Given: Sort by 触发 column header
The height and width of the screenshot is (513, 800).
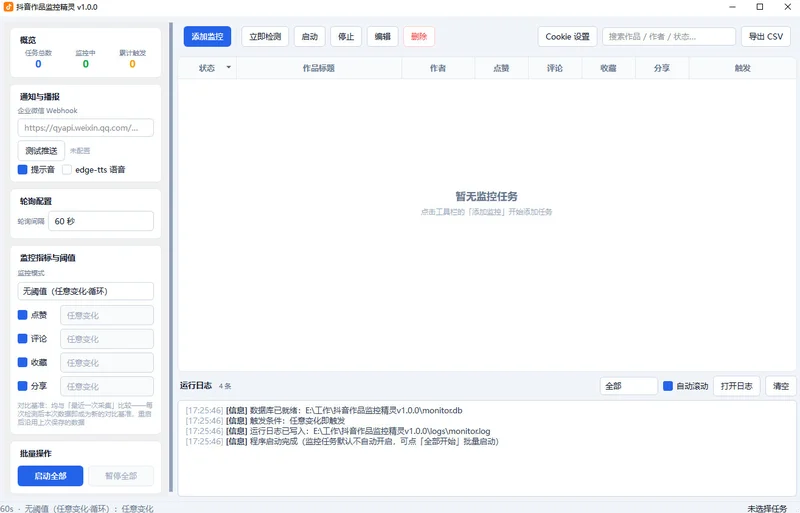Looking at the screenshot, I should coord(742,68).
